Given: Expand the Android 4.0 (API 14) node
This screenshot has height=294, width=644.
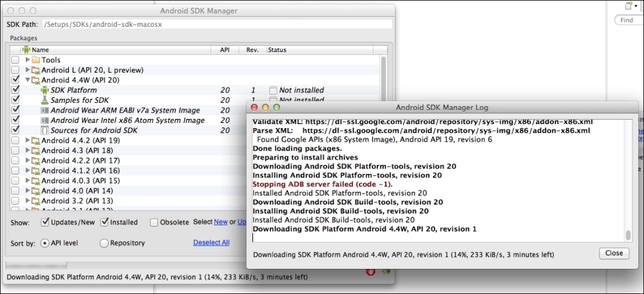Looking at the screenshot, I should click(x=28, y=190).
